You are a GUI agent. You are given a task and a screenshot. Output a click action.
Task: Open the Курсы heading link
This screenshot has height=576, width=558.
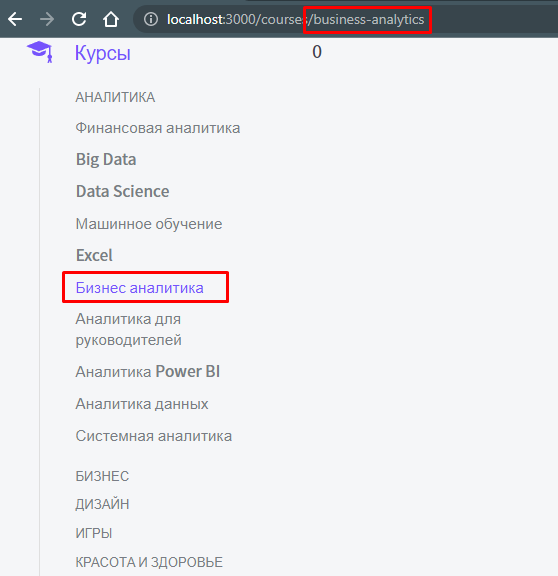[102, 53]
